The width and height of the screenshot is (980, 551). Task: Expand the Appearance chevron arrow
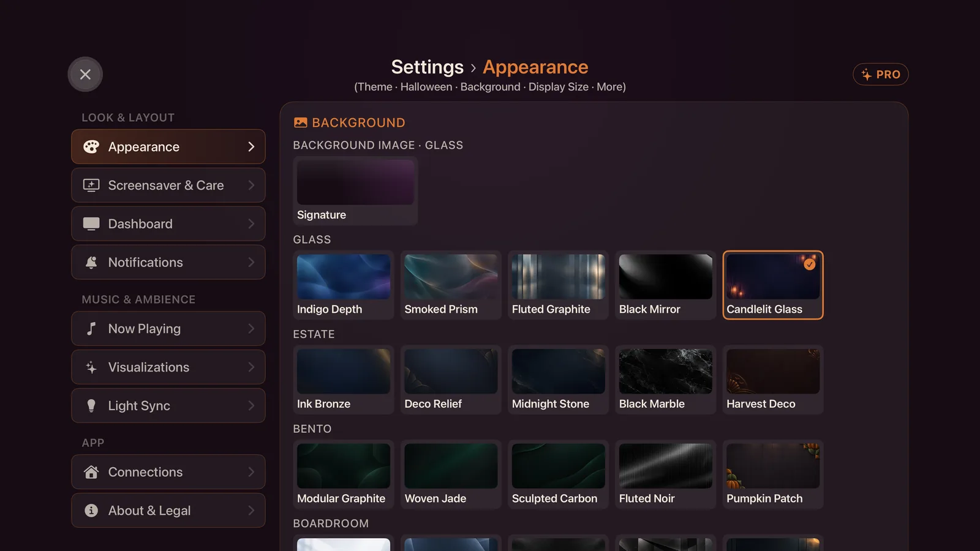(251, 147)
